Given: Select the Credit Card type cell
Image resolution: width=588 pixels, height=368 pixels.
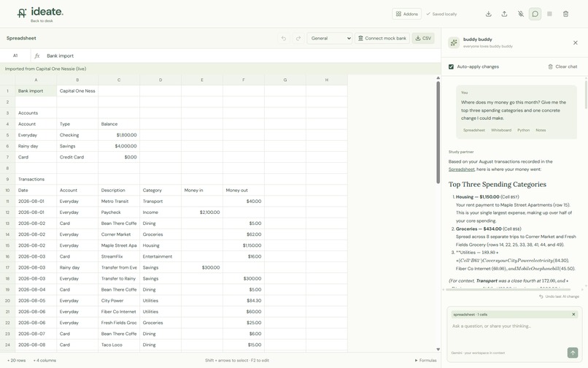Looking at the screenshot, I should (x=77, y=157).
